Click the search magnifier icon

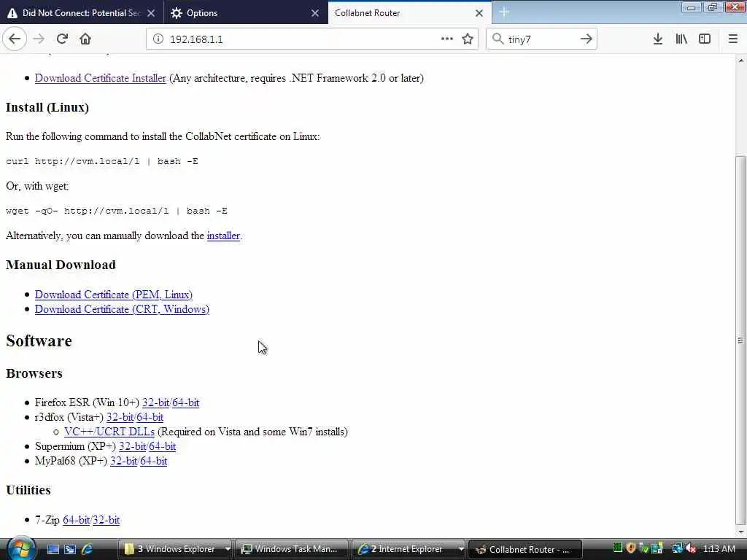point(498,39)
